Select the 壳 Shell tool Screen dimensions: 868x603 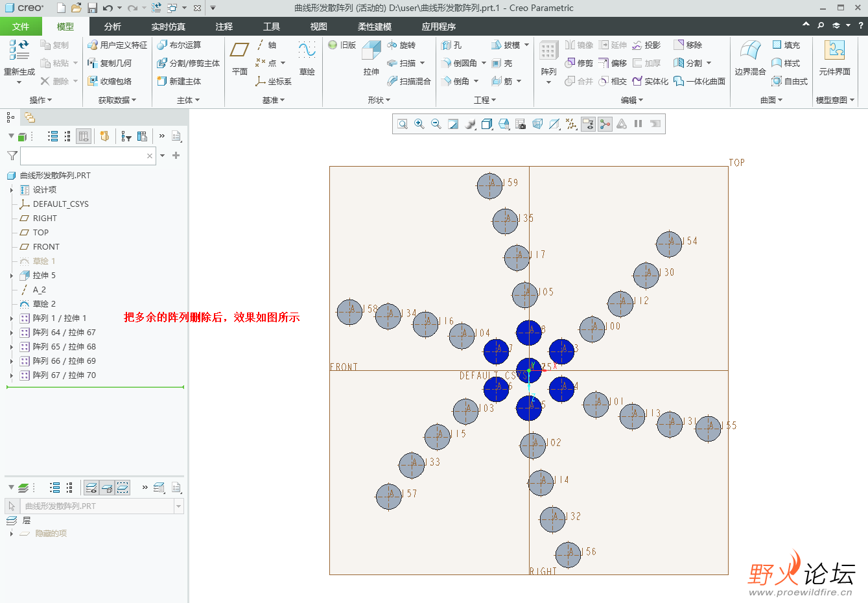click(502, 63)
